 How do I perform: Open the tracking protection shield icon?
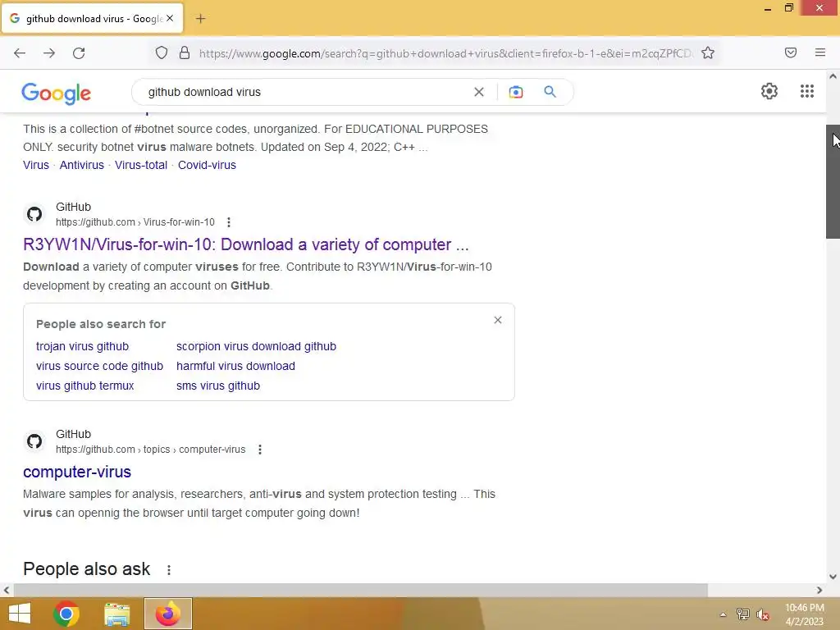162,52
